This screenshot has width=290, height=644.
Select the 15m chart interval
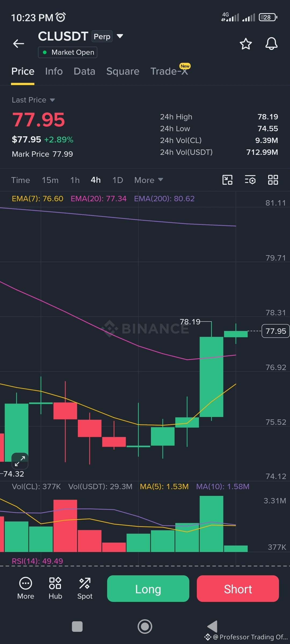point(50,180)
